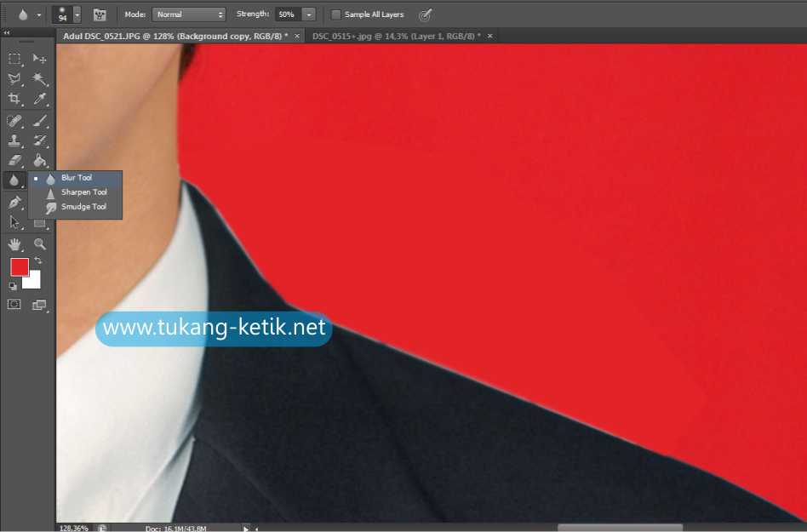807x532 pixels.
Task: Enable the Sample All Layers option
Action: click(335, 14)
